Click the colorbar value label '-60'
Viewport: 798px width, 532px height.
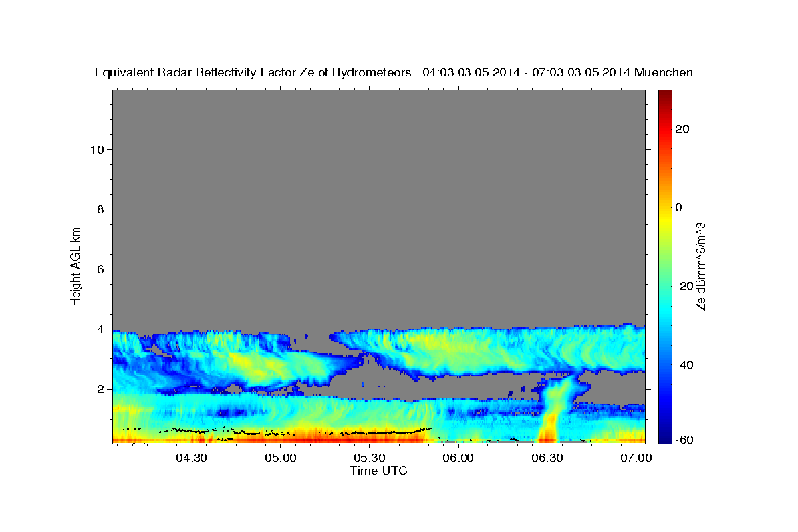coord(684,439)
